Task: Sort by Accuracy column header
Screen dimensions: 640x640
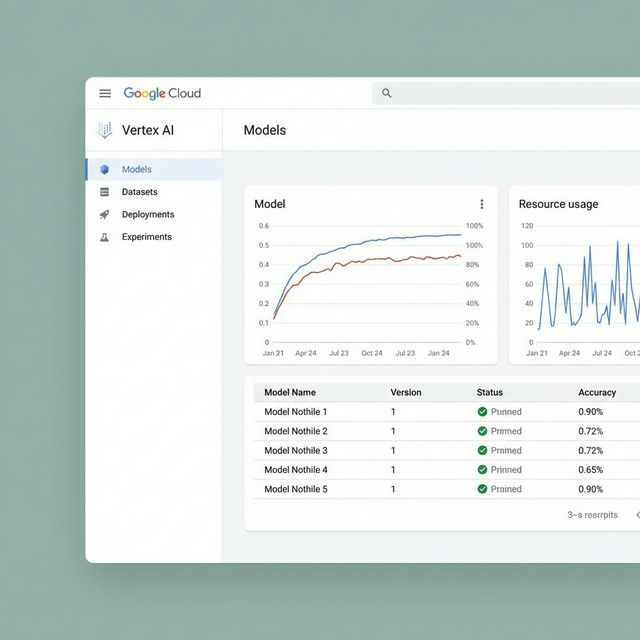Action: (x=597, y=393)
